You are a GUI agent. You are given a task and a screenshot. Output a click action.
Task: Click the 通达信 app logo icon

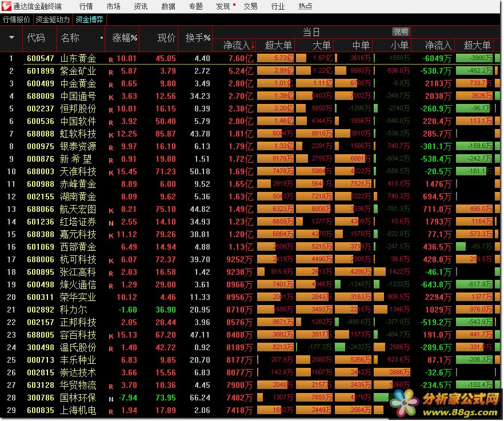click(6, 6)
